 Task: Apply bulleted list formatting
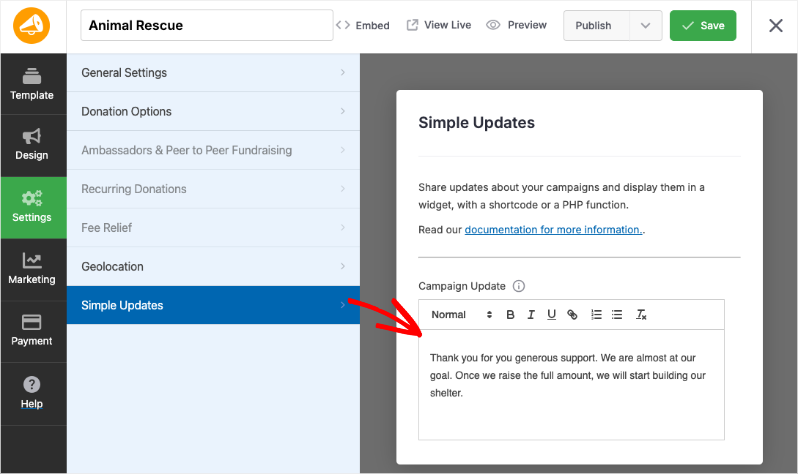[617, 315]
